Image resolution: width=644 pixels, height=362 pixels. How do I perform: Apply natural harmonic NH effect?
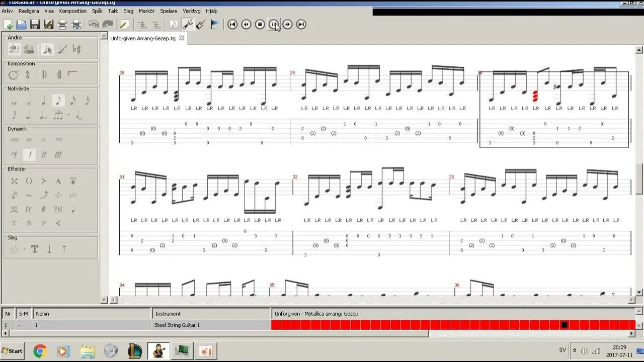coord(73,181)
